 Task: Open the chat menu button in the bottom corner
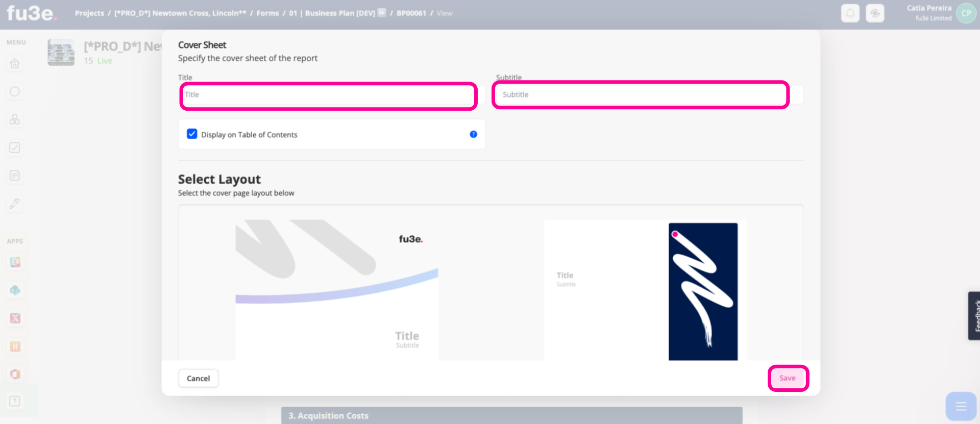click(x=961, y=406)
